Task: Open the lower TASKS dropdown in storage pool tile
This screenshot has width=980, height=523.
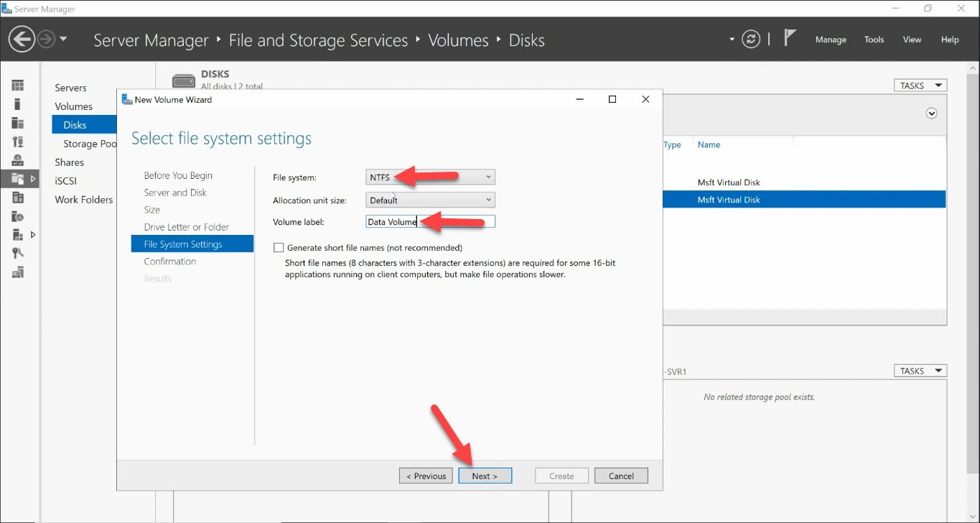Action: pos(920,371)
